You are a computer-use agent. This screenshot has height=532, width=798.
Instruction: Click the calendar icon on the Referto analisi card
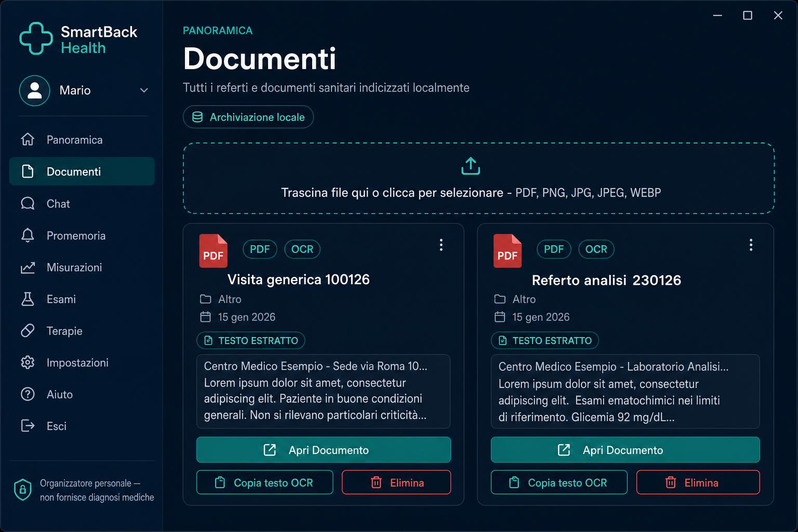coord(500,317)
